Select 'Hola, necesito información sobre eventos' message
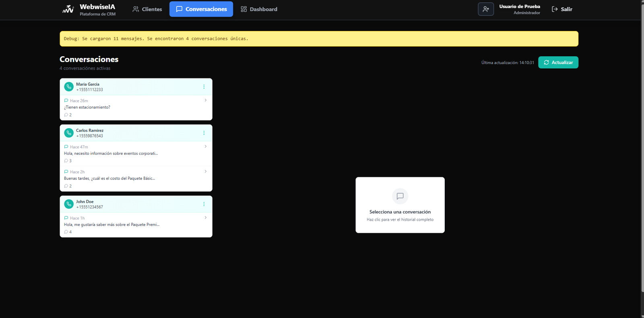644x318 pixels. [x=111, y=154]
